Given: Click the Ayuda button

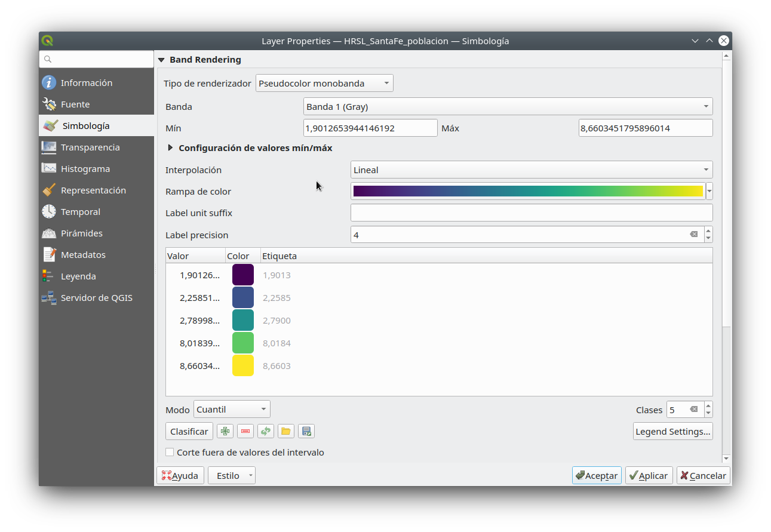Looking at the screenshot, I should point(180,475).
